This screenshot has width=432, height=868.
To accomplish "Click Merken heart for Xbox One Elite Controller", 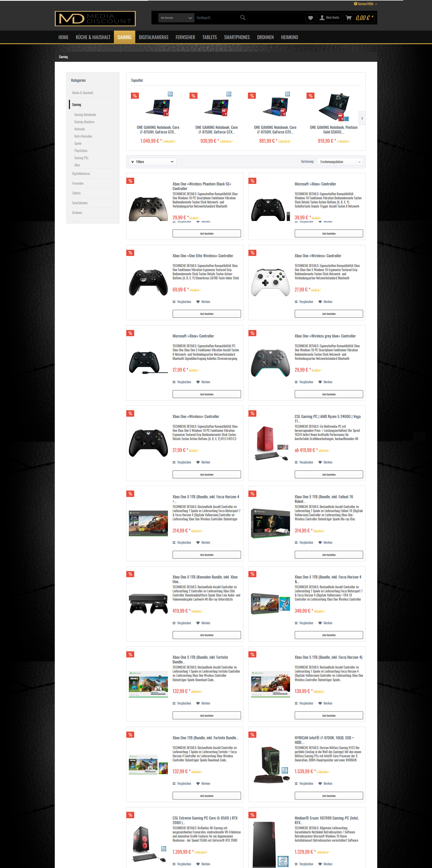I will click(198, 302).
